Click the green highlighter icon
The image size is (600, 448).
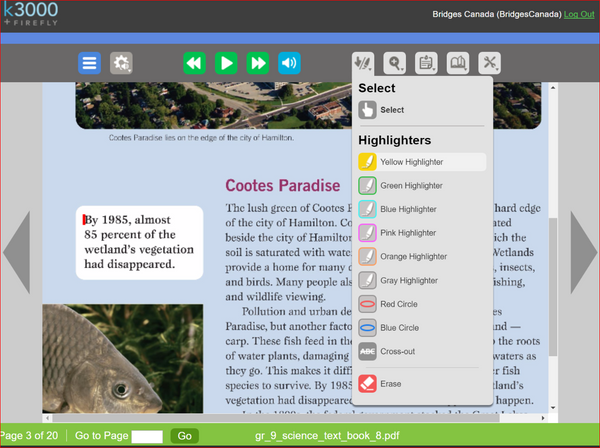(x=367, y=186)
